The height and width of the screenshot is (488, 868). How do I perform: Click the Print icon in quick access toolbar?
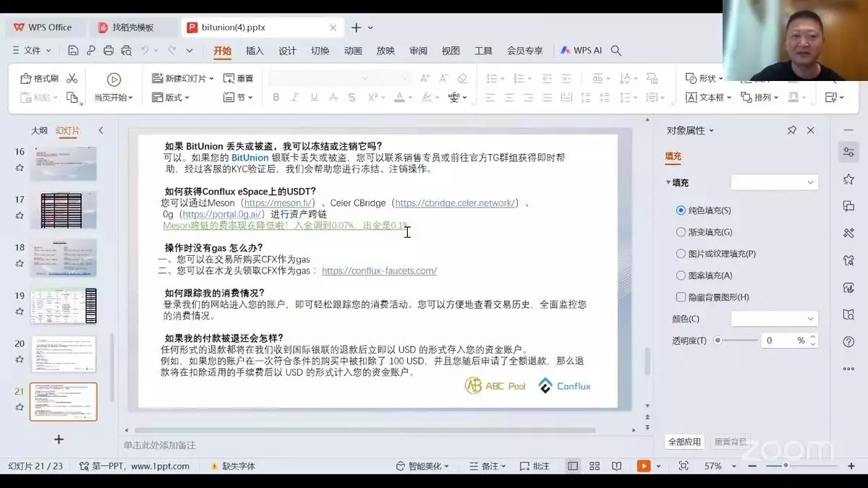(x=109, y=51)
